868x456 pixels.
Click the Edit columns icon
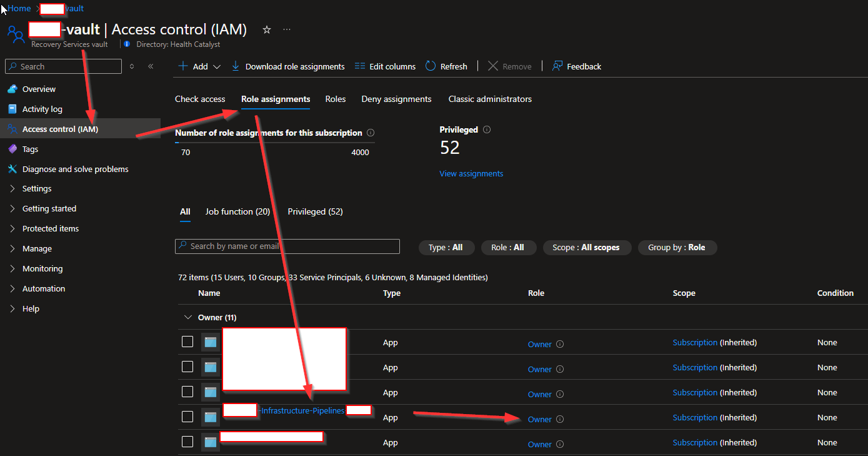click(359, 66)
